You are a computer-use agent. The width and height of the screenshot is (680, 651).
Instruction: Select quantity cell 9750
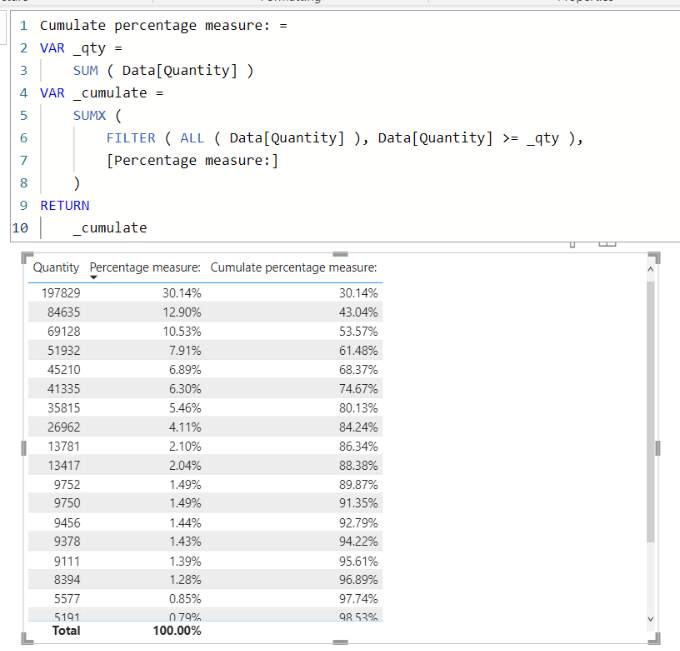[x=67, y=503]
